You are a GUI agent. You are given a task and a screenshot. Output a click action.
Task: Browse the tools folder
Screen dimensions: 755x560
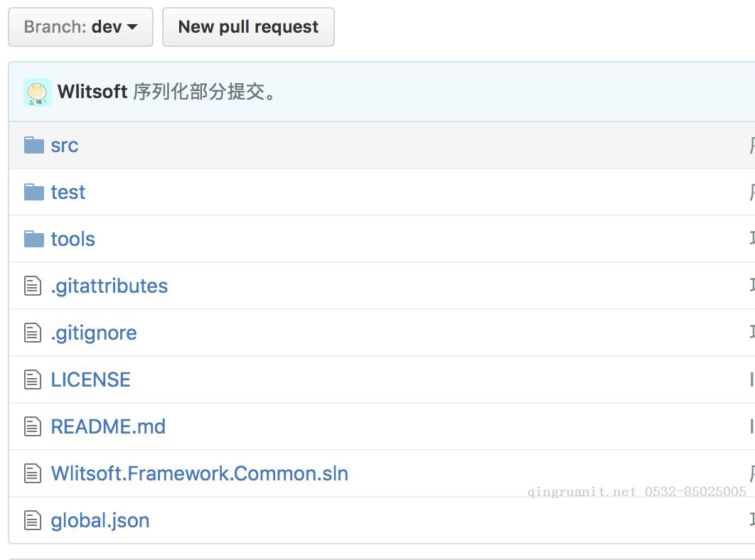73,239
